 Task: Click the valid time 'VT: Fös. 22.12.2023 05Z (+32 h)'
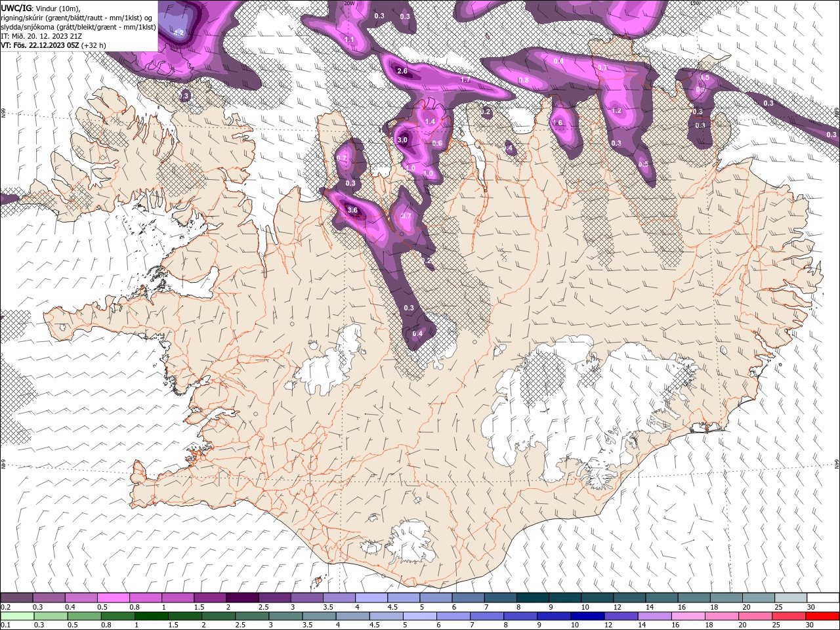pos(53,45)
